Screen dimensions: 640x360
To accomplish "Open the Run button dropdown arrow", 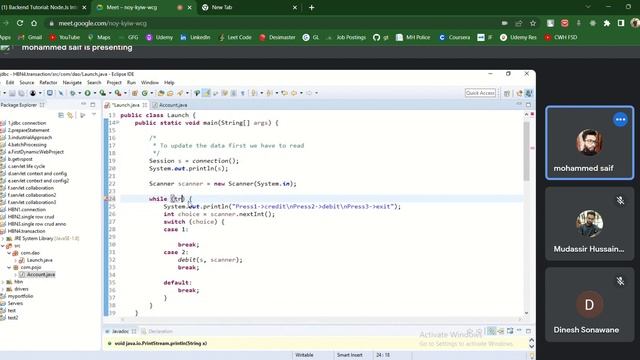I will point(95,93).
